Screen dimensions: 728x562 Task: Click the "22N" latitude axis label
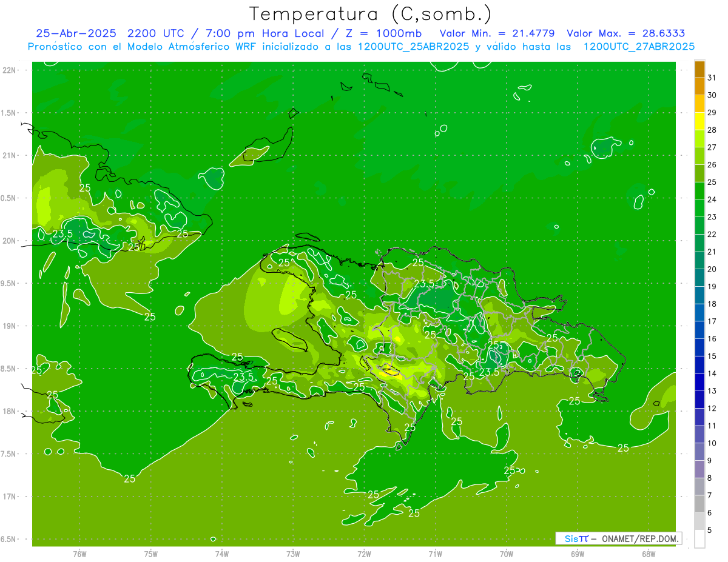(x=10, y=70)
